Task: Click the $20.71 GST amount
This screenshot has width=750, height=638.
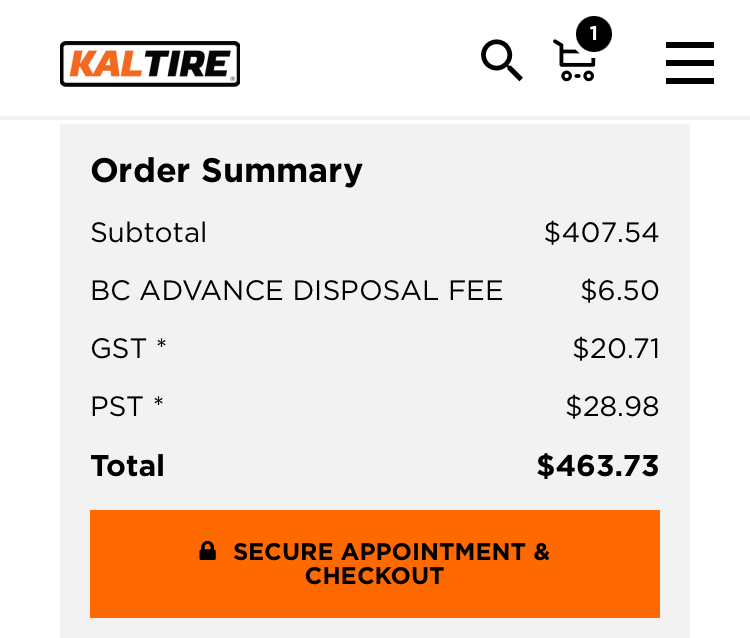Action: pos(615,349)
